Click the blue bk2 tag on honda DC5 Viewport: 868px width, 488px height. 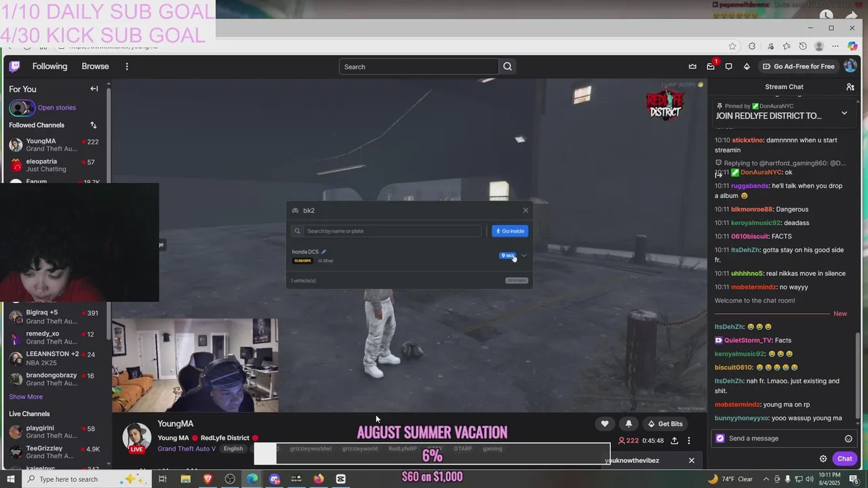coord(507,256)
